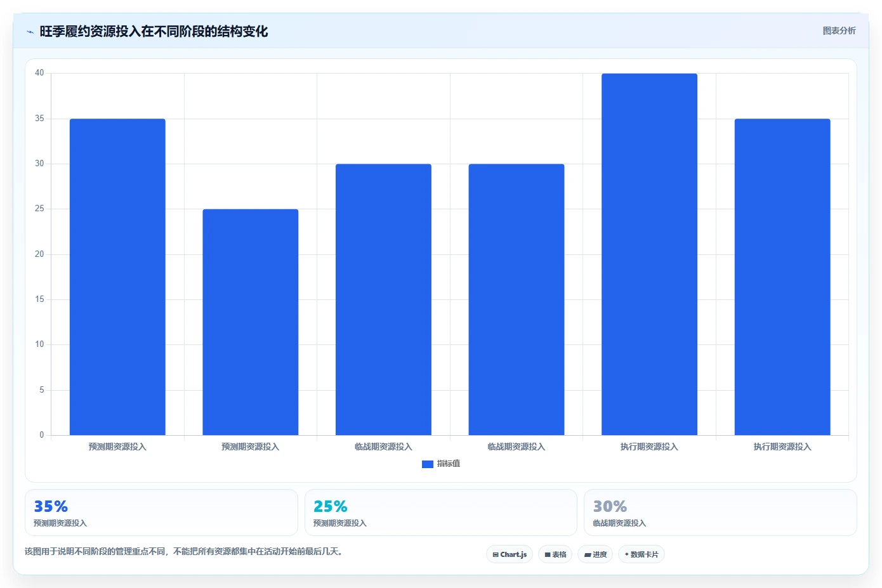Click the y-axis tick label 5
Image resolution: width=882 pixels, height=588 pixels.
click(42, 390)
